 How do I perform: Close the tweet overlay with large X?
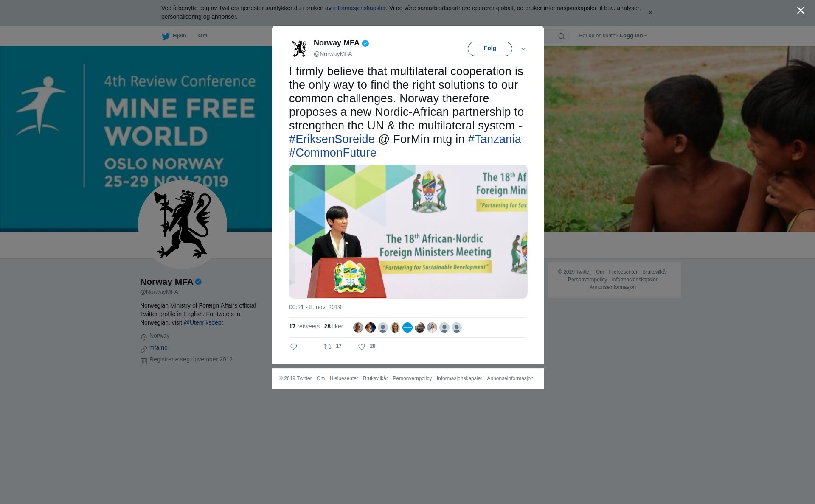[801, 11]
